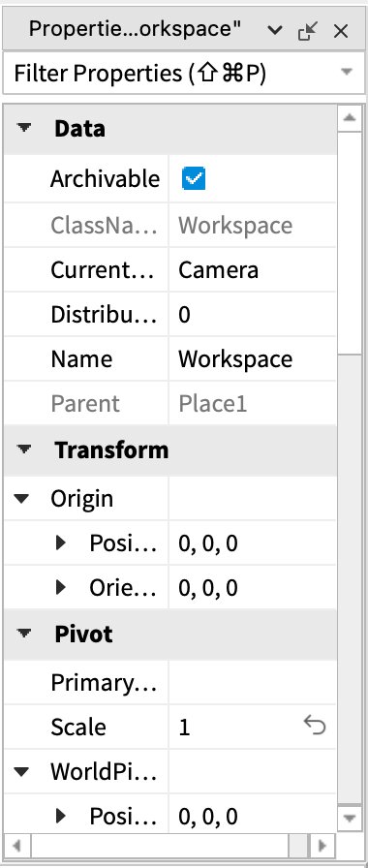
Task: Collapse the Data section
Action: click(x=24, y=129)
